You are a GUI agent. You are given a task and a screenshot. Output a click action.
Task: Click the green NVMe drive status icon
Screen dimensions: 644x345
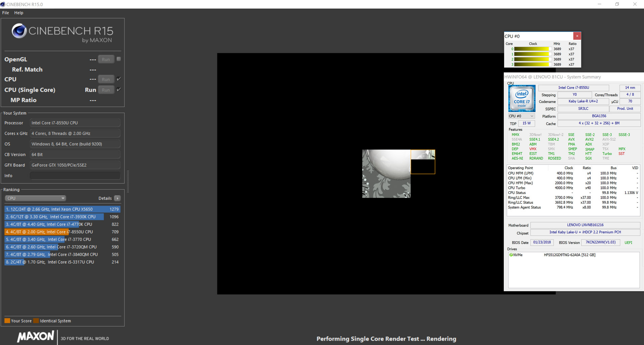click(x=511, y=255)
